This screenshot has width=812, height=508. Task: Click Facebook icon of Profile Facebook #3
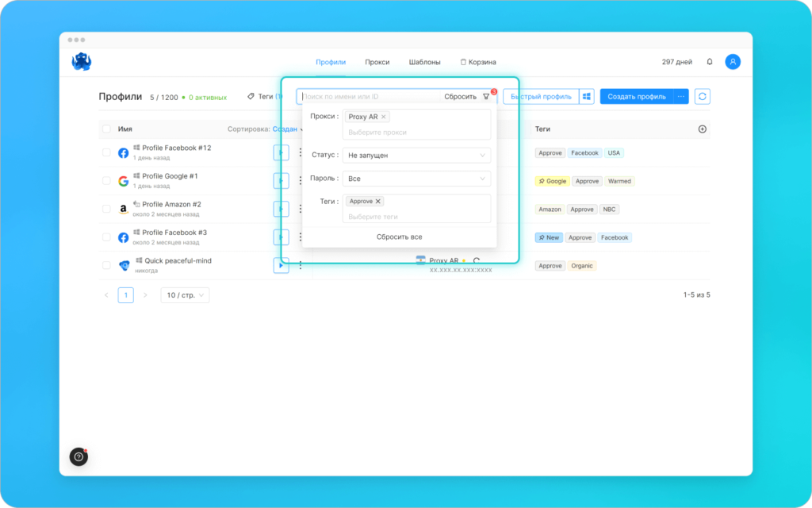coord(123,237)
